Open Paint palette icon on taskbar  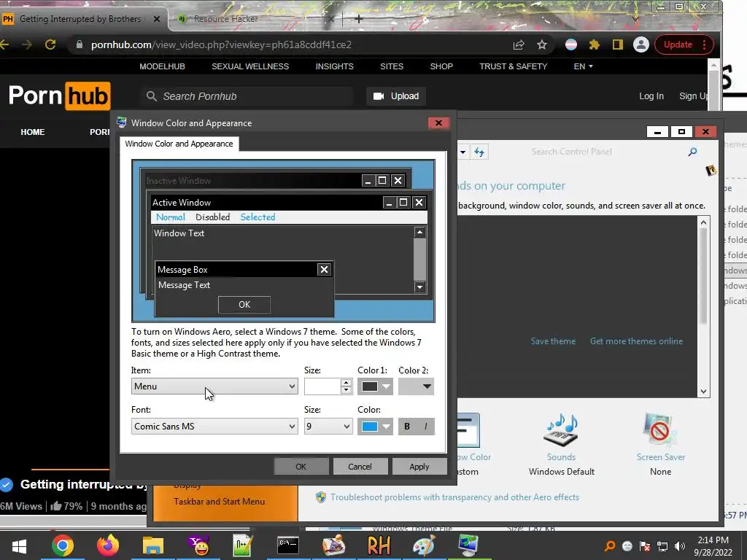(x=424, y=545)
